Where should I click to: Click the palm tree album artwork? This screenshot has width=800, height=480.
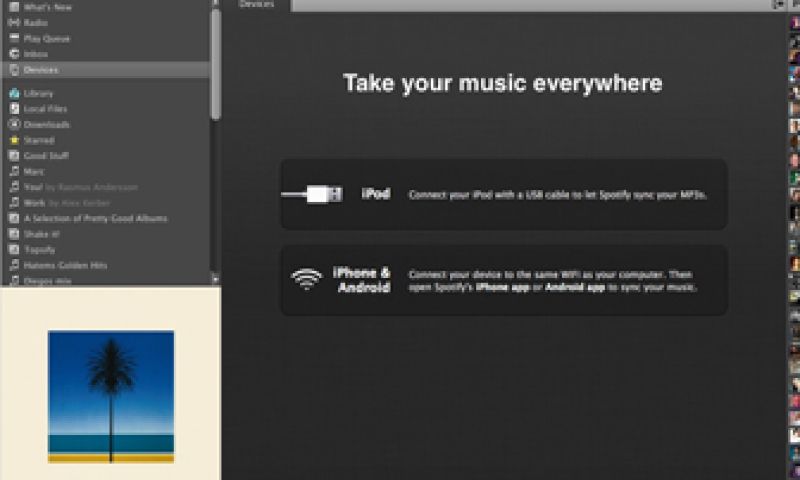[111, 397]
